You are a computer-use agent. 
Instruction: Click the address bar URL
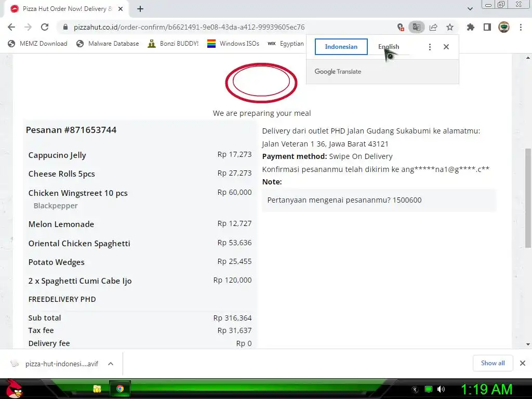click(x=189, y=27)
